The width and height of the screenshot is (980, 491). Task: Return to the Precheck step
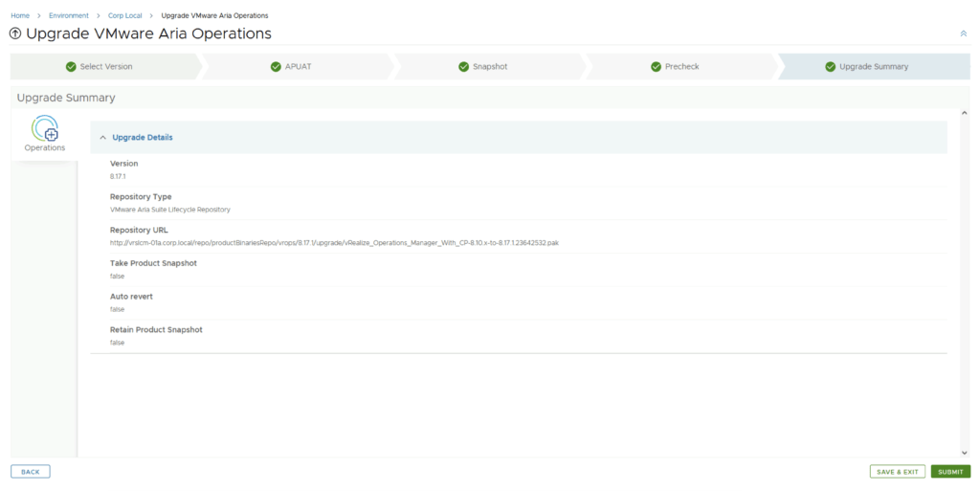click(681, 67)
